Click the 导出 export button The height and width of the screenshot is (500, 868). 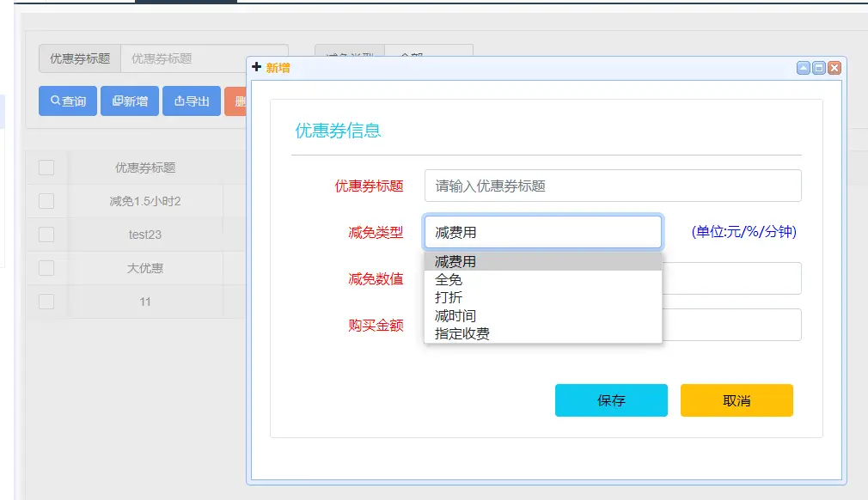coord(192,101)
